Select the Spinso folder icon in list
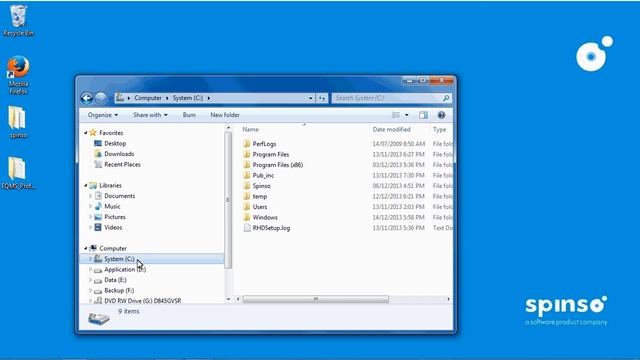 click(247, 186)
